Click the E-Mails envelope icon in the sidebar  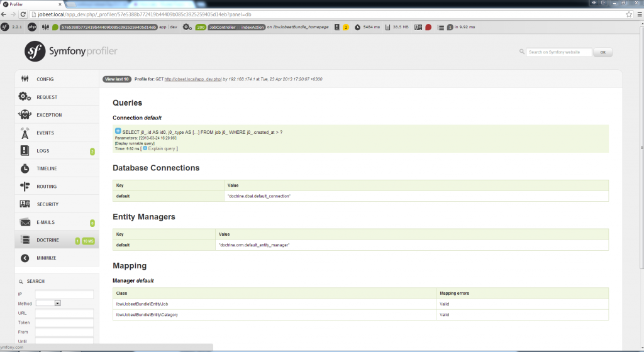tap(25, 222)
